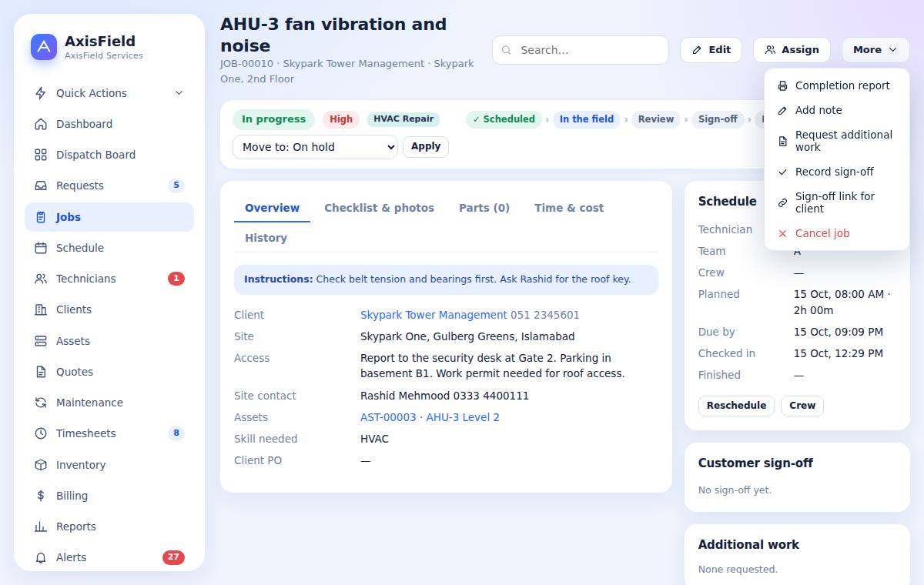
Task: Open the 'Move to: On hold' dropdown
Action: coord(315,147)
